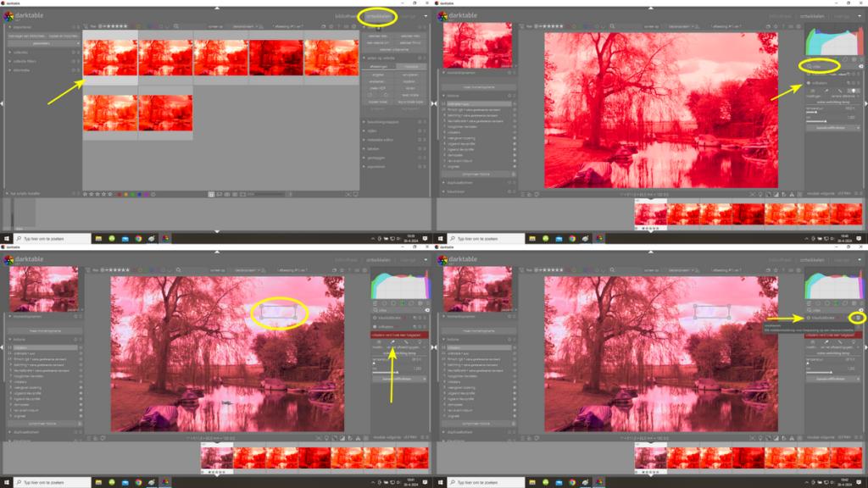Click the module search field circled in yellow
This screenshot has height=488, width=868.
pyautogui.click(x=822, y=65)
